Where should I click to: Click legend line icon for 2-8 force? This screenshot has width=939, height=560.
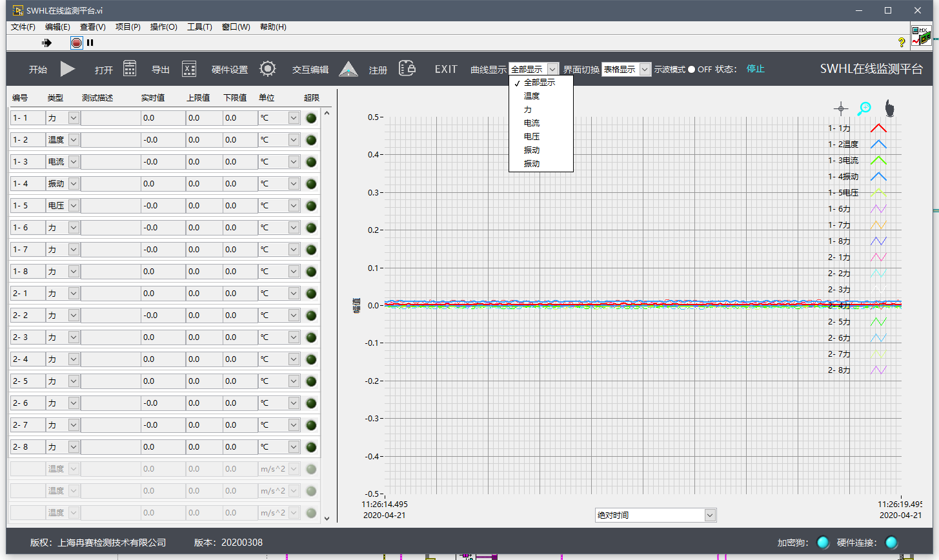point(878,370)
